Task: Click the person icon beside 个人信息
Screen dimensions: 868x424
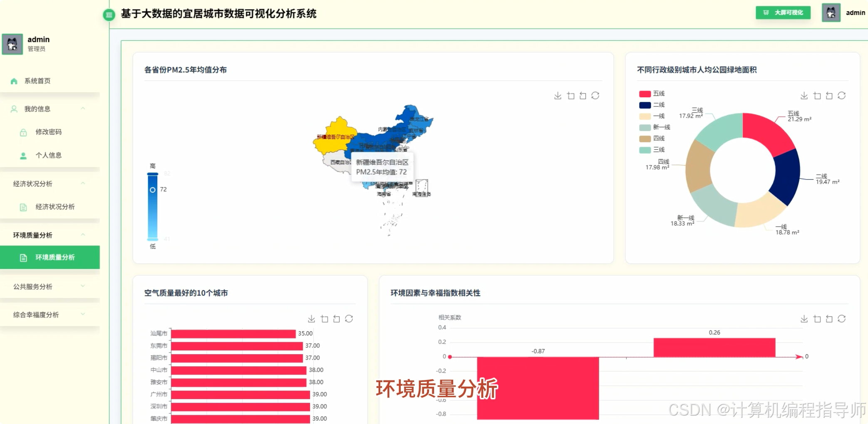Action: click(23, 155)
